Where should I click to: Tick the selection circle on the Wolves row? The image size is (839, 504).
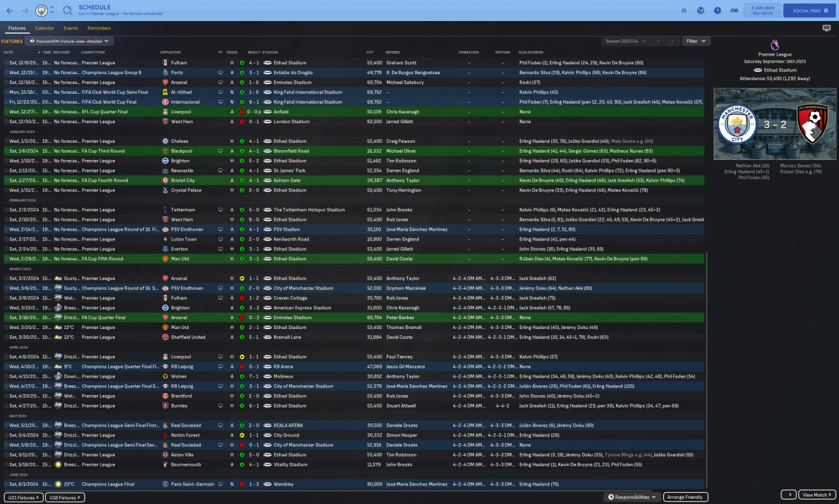(x=6, y=376)
